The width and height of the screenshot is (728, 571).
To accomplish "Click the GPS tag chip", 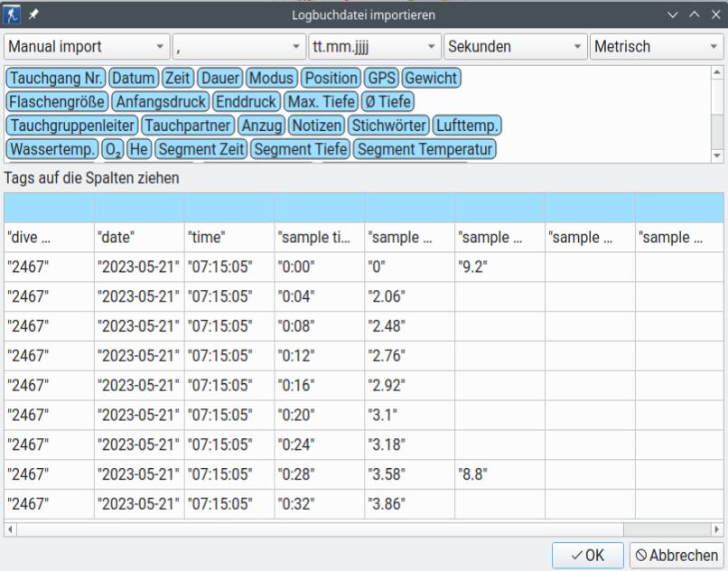I will [x=383, y=79].
